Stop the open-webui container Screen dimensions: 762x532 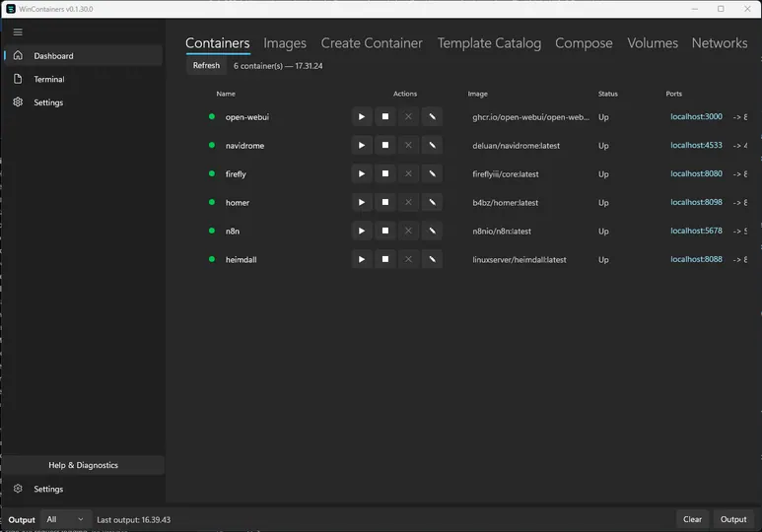point(384,116)
